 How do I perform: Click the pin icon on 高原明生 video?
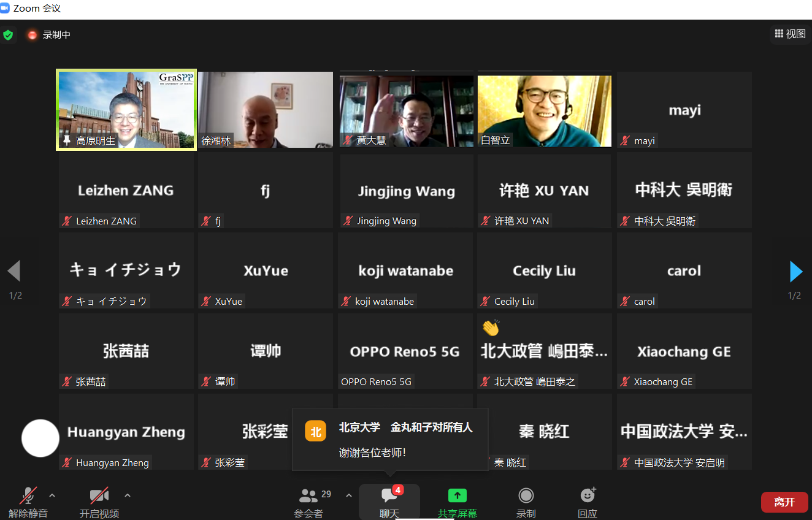pos(66,140)
